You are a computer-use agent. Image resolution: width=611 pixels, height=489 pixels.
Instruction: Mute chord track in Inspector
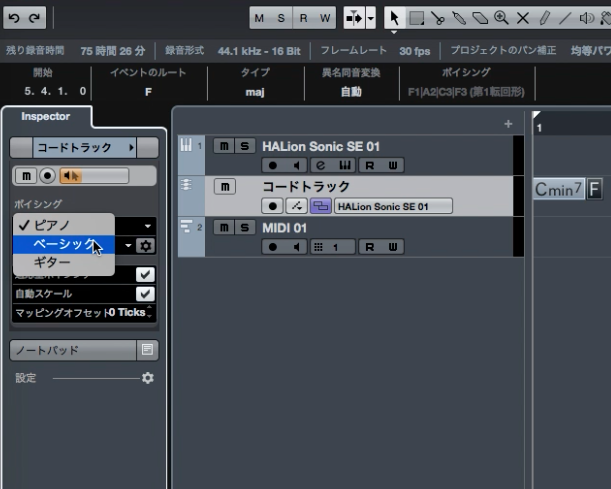coord(26,176)
